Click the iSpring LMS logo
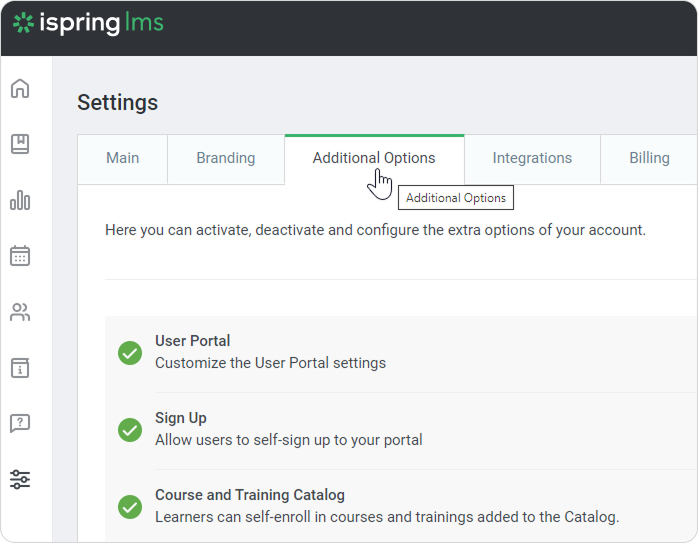The height and width of the screenshot is (543, 698). pyautogui.click(x=88, y=22)
